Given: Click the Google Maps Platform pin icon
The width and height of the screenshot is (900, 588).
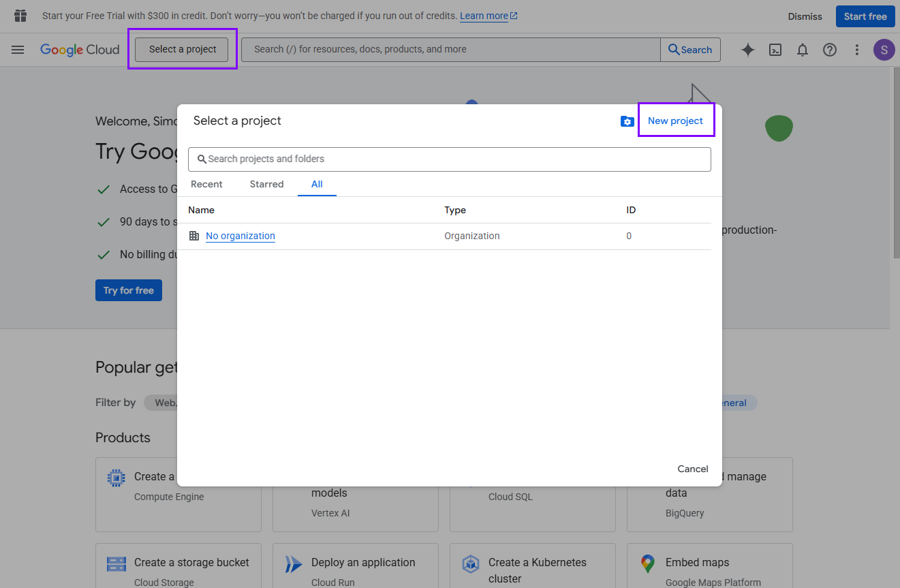Looking at the screenshot, I should (x=647, y=563).
